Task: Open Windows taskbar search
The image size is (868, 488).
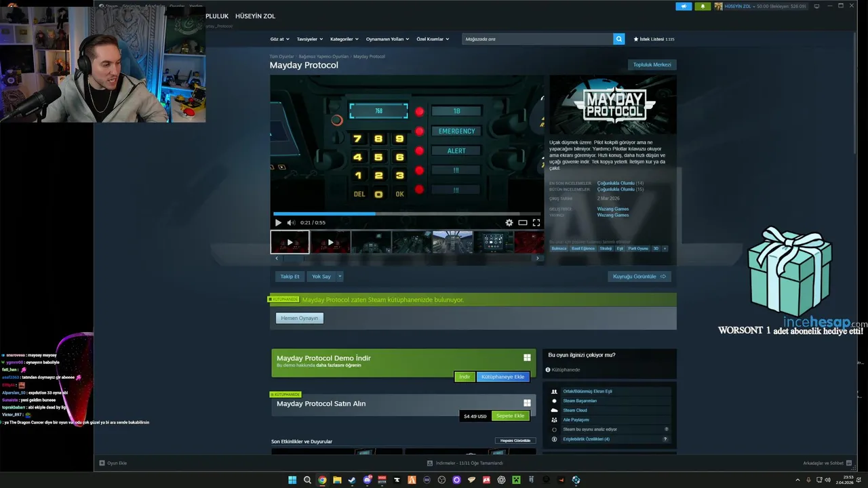Action: (x=307, y=480)
